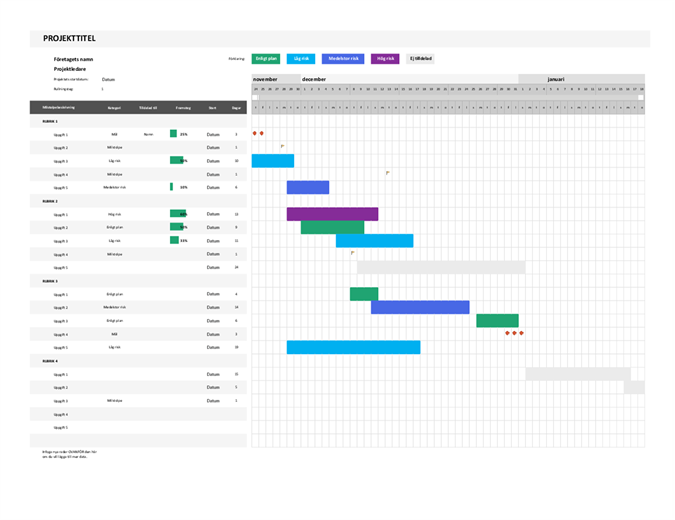This screenshot has height=520, width=675.
Task: Click the Kategori column header
Action: (114, 108)
